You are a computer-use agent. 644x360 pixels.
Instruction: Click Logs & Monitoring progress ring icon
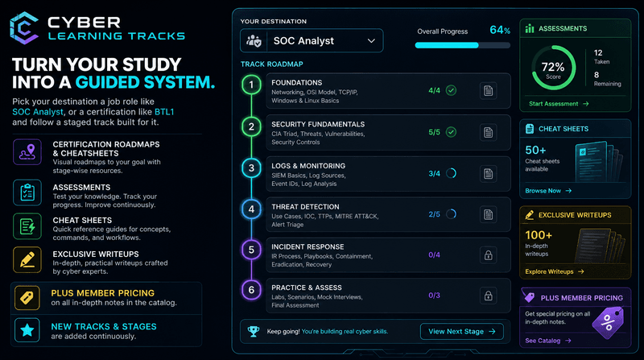(x=451, y=173)
